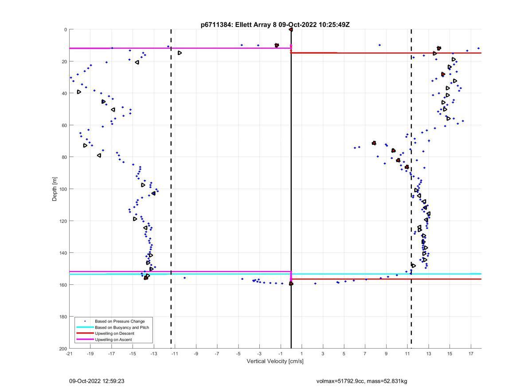Image resolution: width=532 pixels, height=392 pixels.
Task: Click the 'volmax=51792.9cc, mass=52.831kg' text
Action: pyautogui.click(x=362, y=381)
